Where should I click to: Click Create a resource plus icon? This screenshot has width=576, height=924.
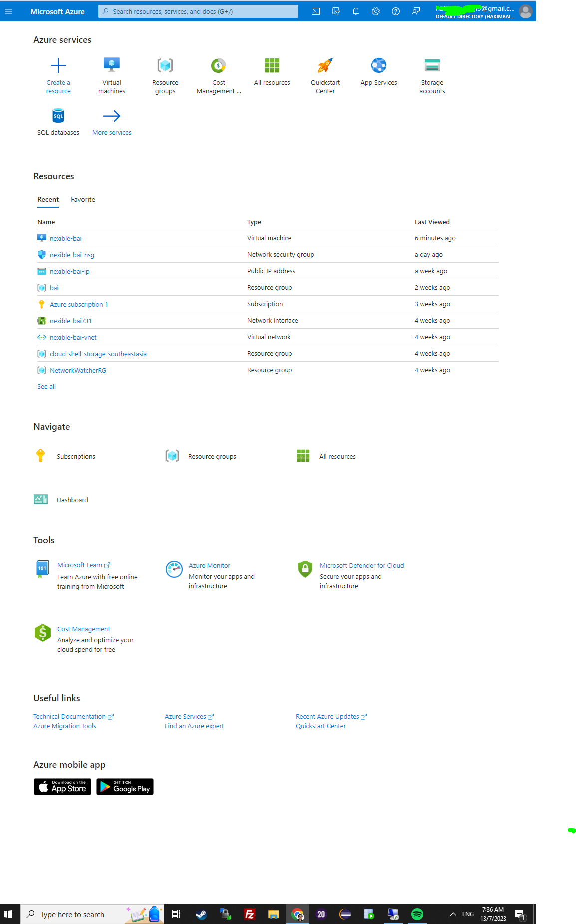tap(58, 65)
